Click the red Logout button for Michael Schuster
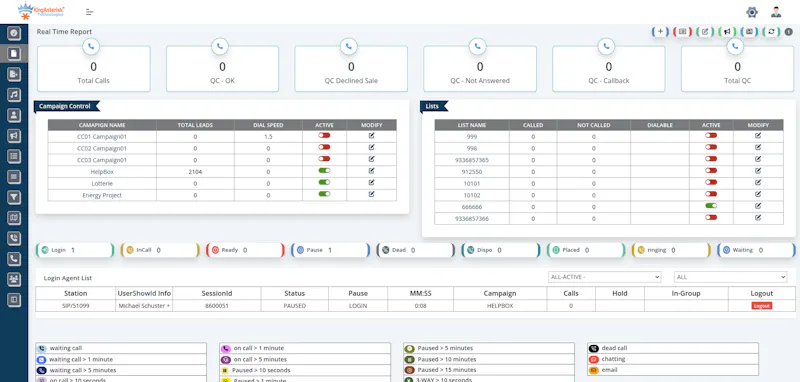Viewport: 800px width, 382px height. (761, 306)
